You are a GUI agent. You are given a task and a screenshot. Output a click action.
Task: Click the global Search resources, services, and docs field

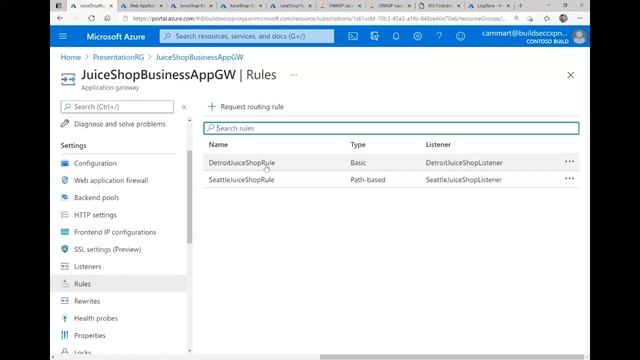click(247, 36)
